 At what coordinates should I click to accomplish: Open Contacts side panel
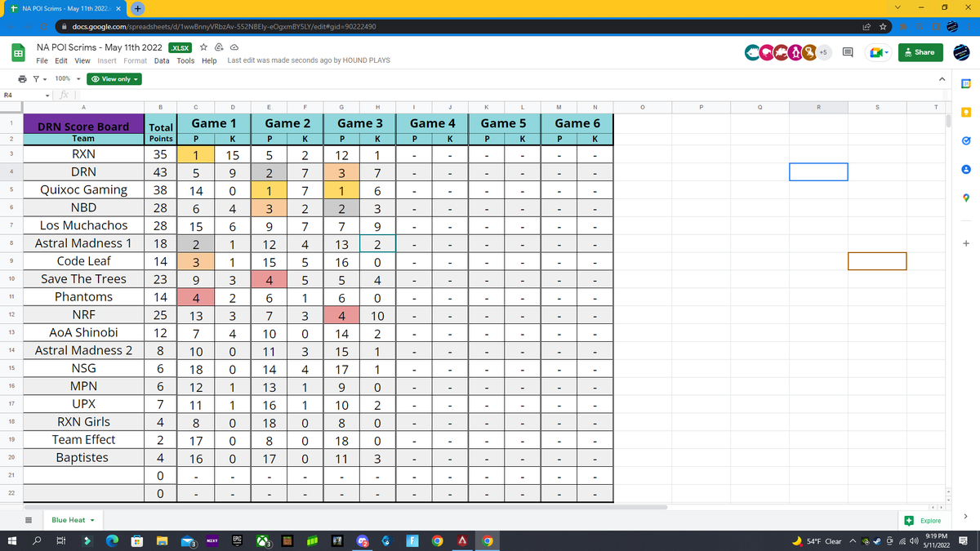pyautogui.click(x=966, y=169)
